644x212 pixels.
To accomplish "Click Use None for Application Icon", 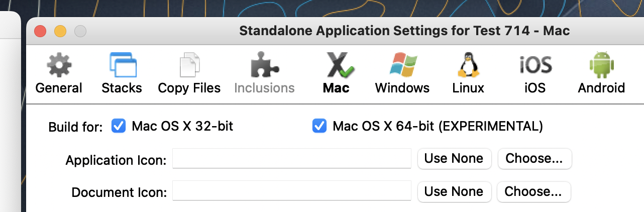I will [454, 158].
